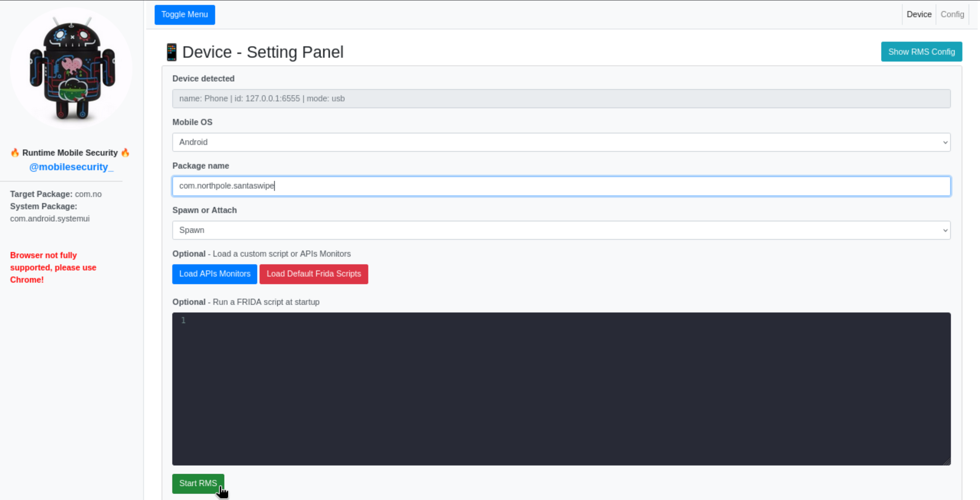Click the left fire emoji icon
This screenshot has height=500, width=980.
click(15, 153)
